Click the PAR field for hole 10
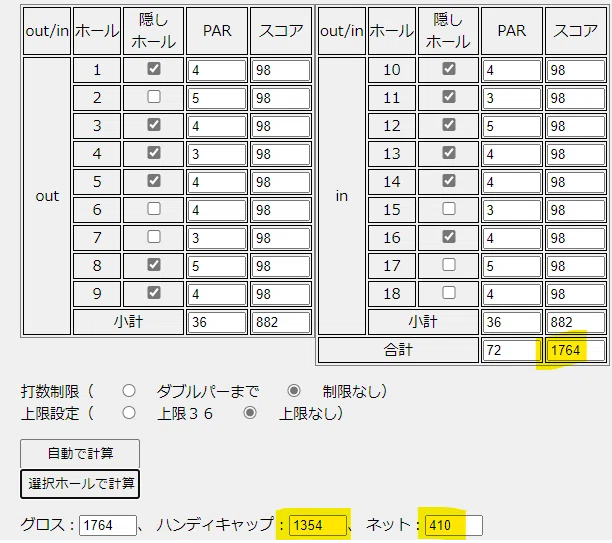Screen dimensions: 612x543 (512, 70)
